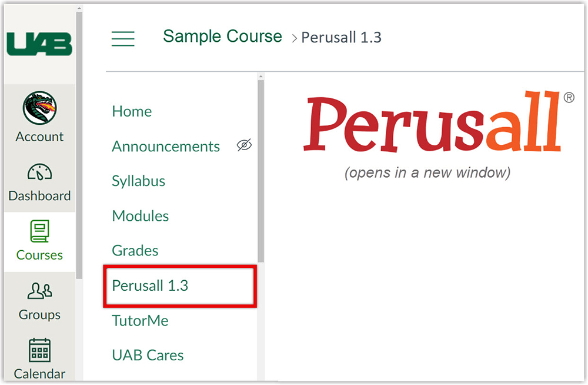The height and width of the screenshot is (385, 588).
Task: Open the Dashboard speedometer icon
Action: pyautogui.click(x=39, y=172)
